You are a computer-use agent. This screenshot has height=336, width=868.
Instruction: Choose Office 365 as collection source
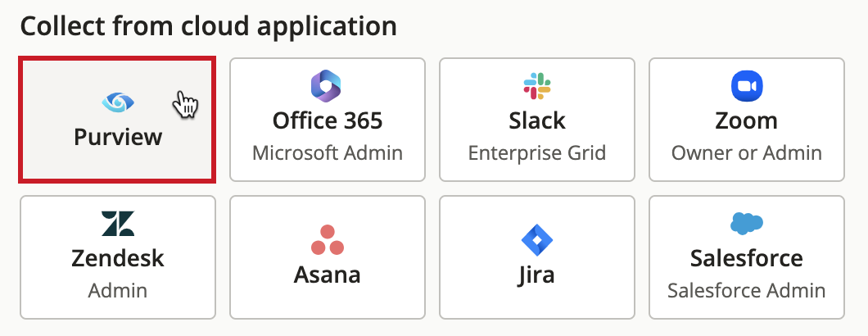[x=328, y=119]
